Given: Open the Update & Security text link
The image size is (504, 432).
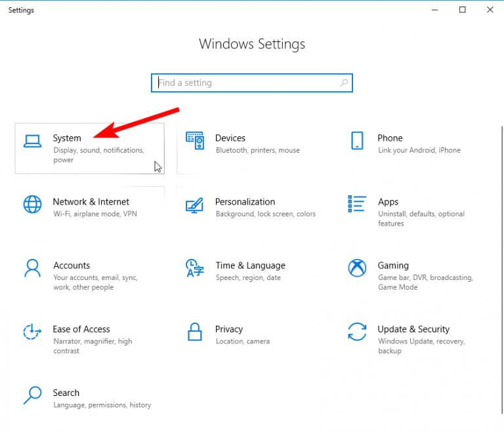Looking at the screenshot, I should coord(413,329).
